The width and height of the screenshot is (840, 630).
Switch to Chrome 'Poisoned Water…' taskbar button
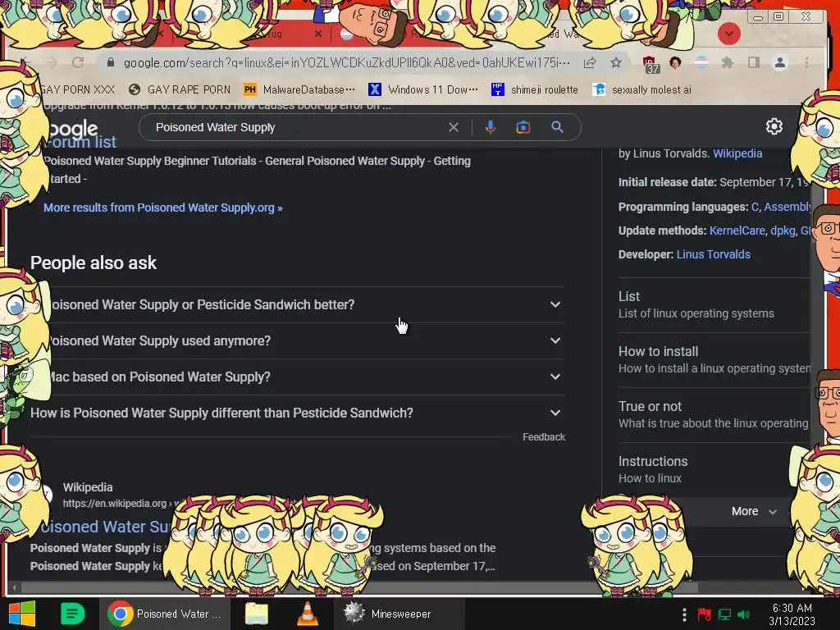click(164, 614)
